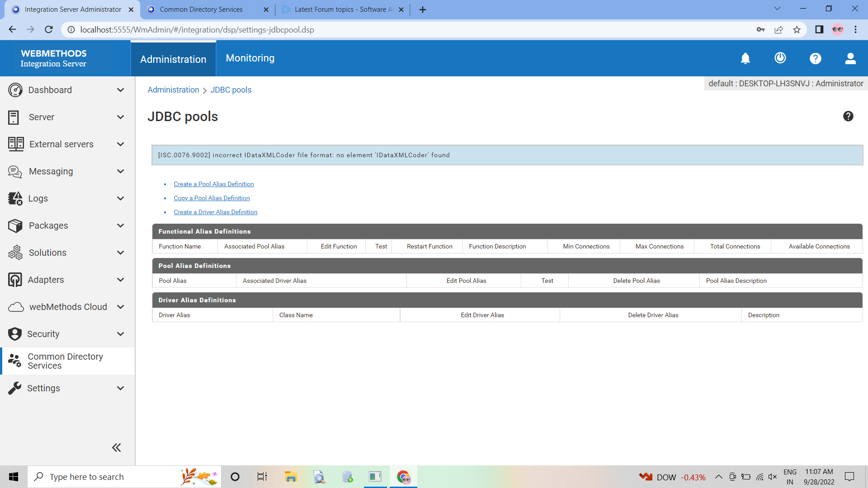Click Chrome icon in taskbar
The width and height of the screenshot is (868, 488).
403,477
